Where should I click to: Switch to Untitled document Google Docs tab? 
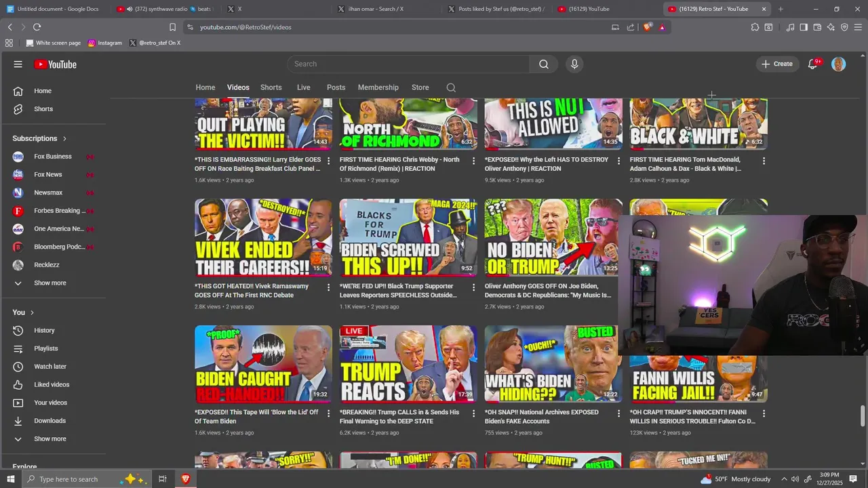53,9
